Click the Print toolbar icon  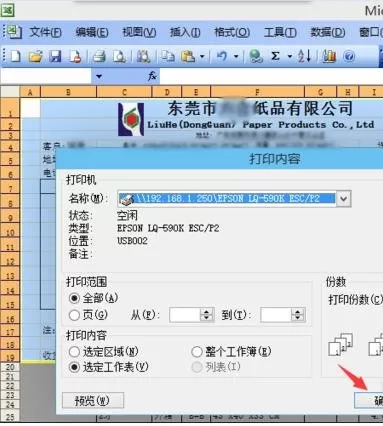click(99, 56)
